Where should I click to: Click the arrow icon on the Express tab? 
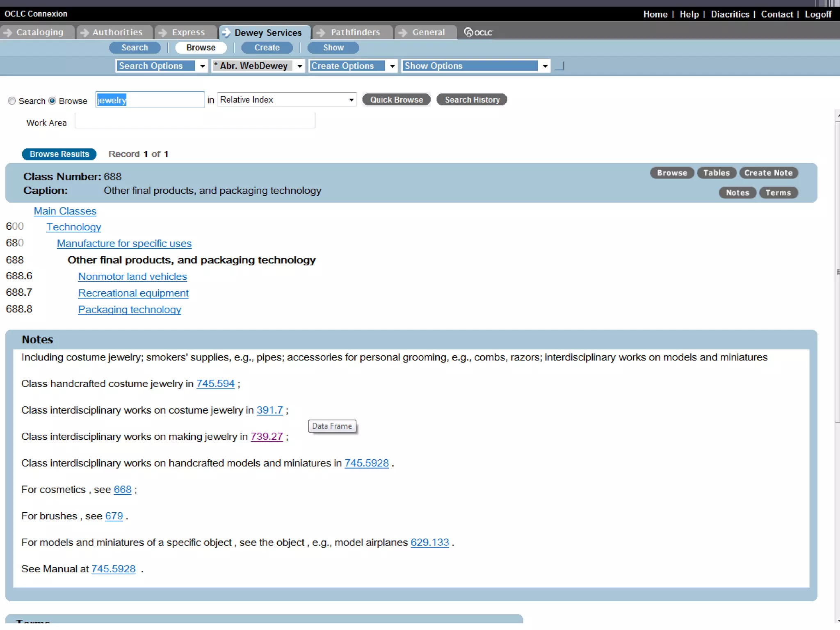(x=163, y=32)
